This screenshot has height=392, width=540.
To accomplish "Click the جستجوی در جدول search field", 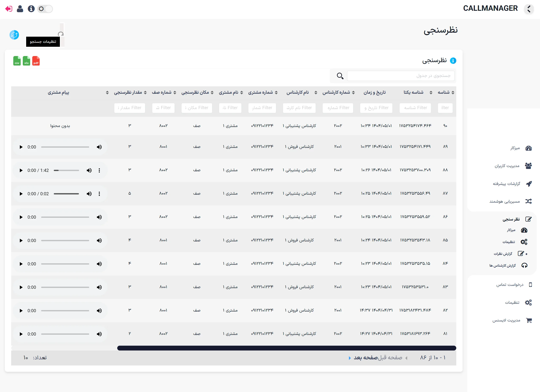I will pyautogui.click(x=400, y=76).
